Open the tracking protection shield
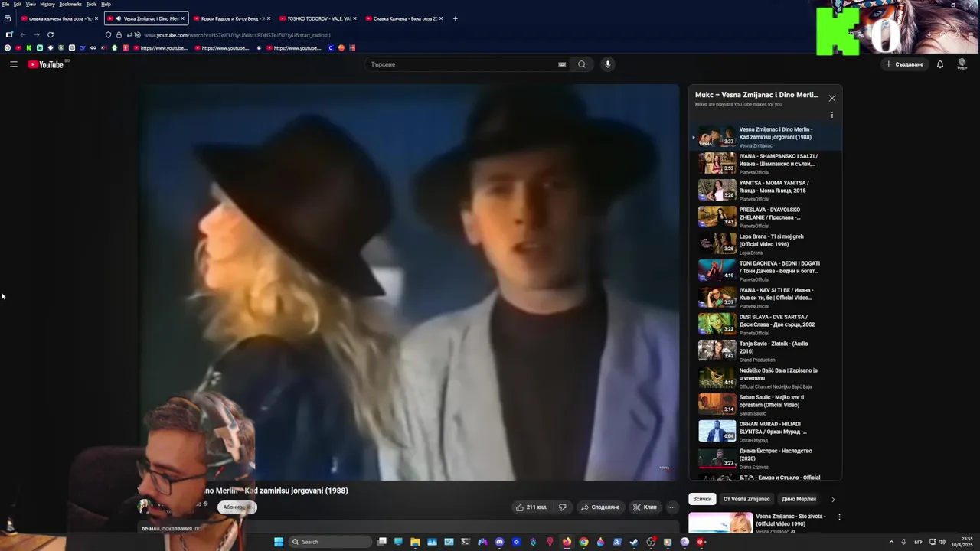Image resolution: width=980 pixels, height=551 pixels. coord(108,34)
